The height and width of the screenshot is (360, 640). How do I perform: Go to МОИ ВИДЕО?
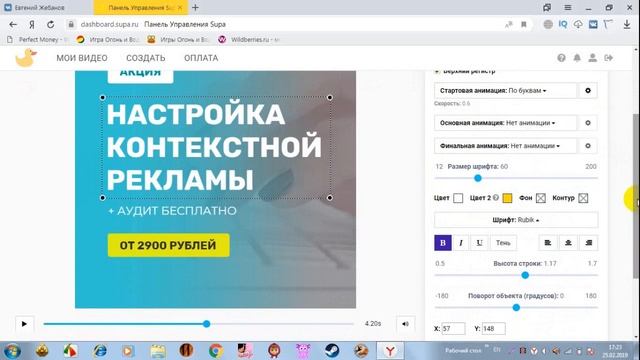point(82,58)
